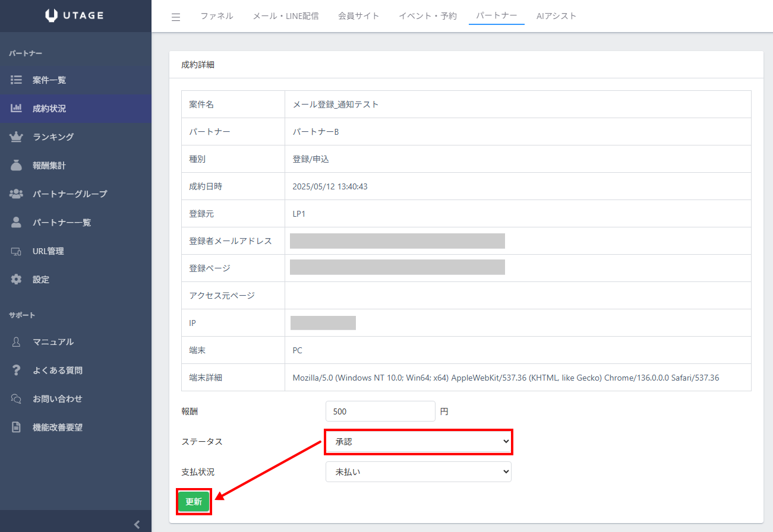Click the crown icon for ランキング
The height and width of the screenshot is (532, 773).
17,137
